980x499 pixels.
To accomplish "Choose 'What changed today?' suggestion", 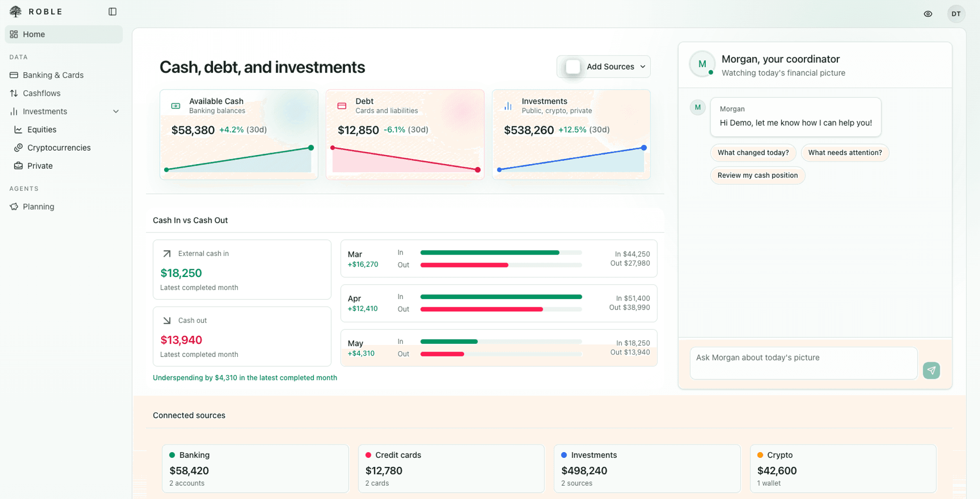I will tap(753, 153).
